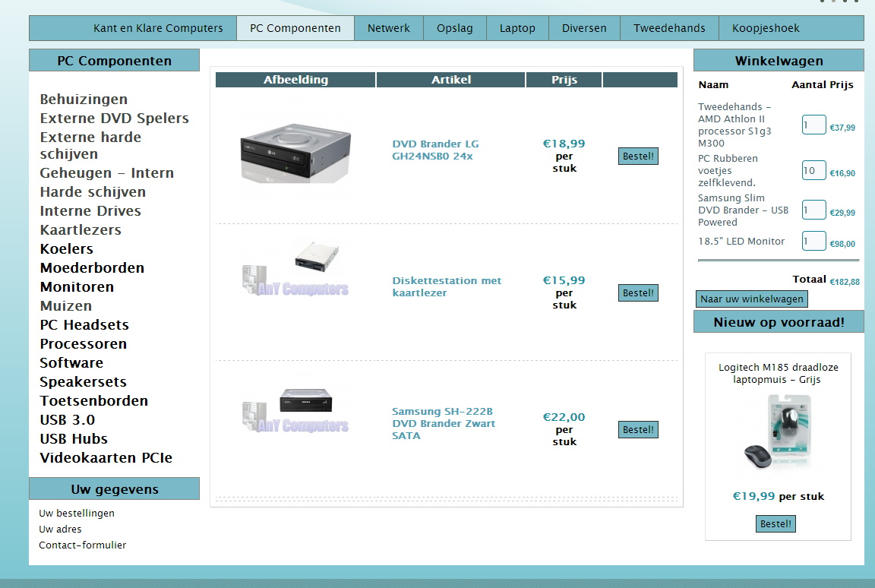The height and width of the screenshot is (588, 875).
Task: Click the Logitech M185 mouse image
Action: [778, 432]
